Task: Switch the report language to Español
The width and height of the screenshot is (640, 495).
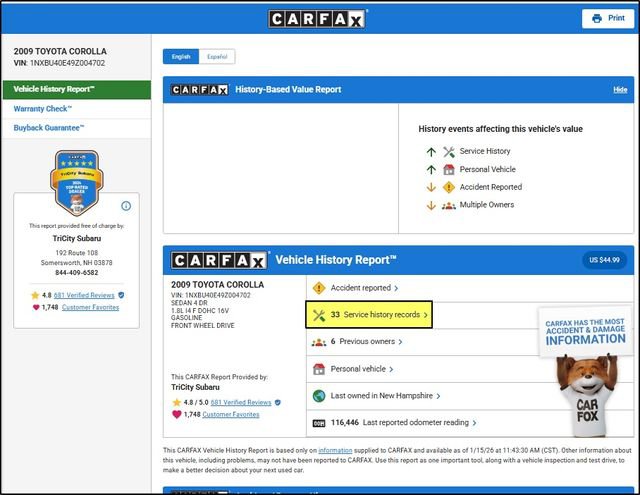Action: 215,57
